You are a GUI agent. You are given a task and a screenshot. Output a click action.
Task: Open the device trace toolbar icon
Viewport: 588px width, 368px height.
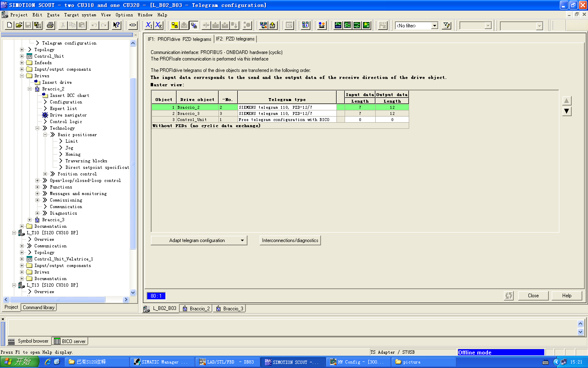pyautogui.click(x=338, y=25)
